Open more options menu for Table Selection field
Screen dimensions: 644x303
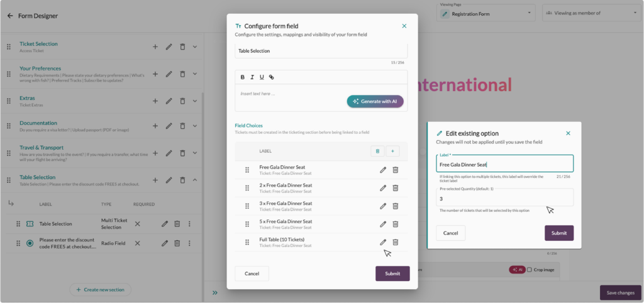pos(189,224)
